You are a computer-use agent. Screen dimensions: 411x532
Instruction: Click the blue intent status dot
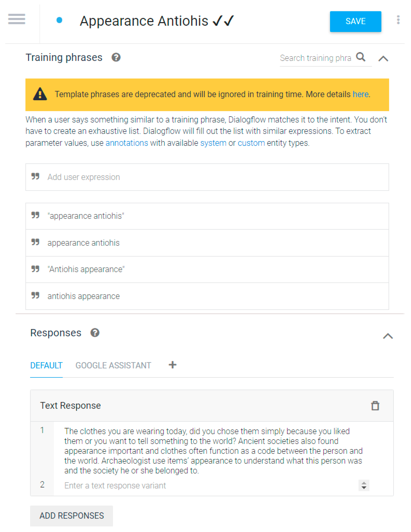pos(59,20)
